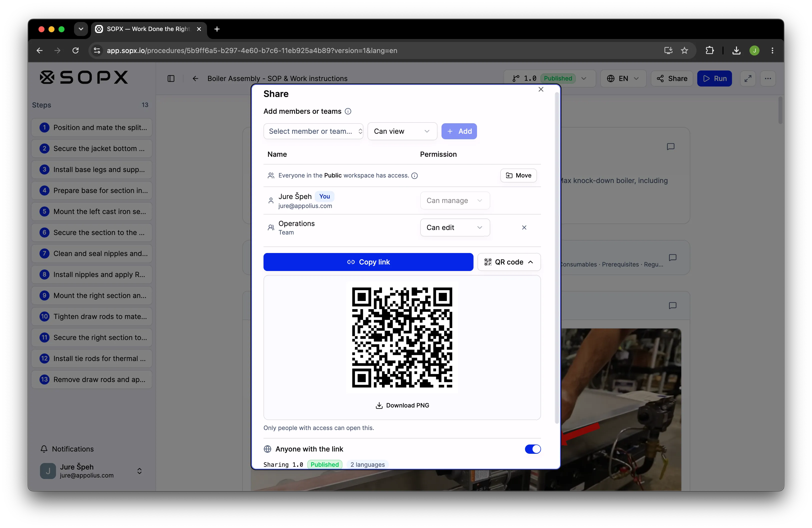Open a new browser tab

point(217,29)
